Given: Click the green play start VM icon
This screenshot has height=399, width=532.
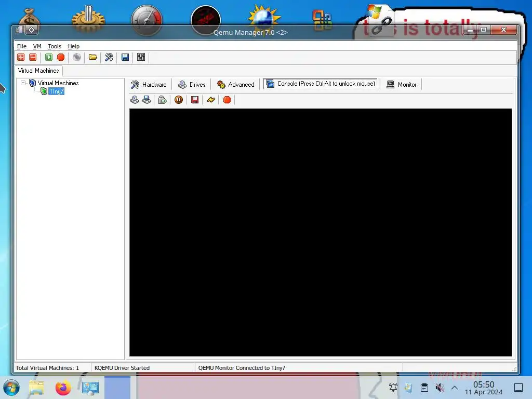Looking at the screenshot, I should (x=49, y=57).
